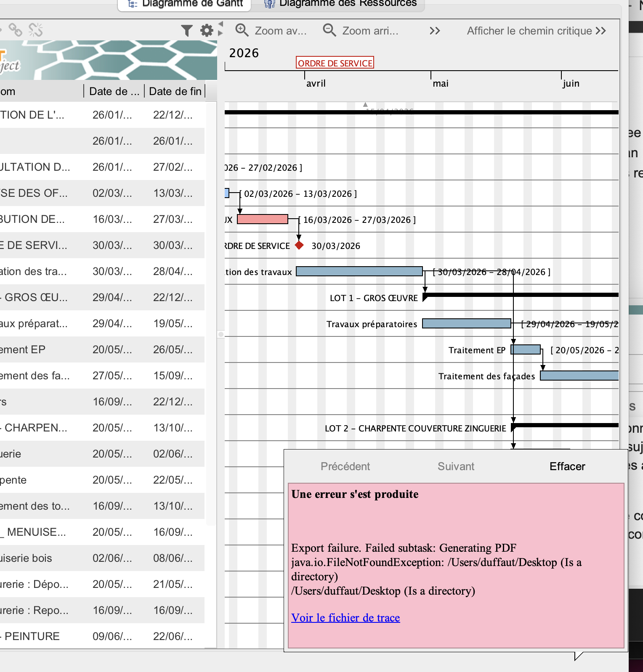Expand Afficher le chemin critique options
Screen dimensions: 643x672
[601, 31]
